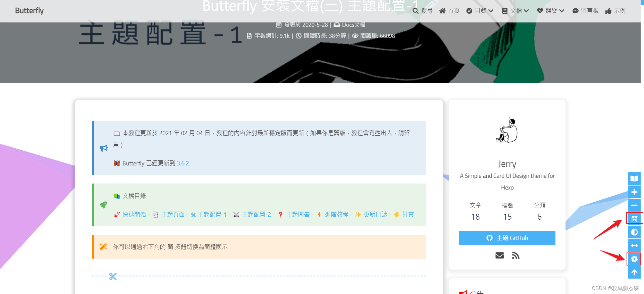This screenshot has height=294, width=644.
Task: Open the reading mode book icon
Action: tap(634, 178)
